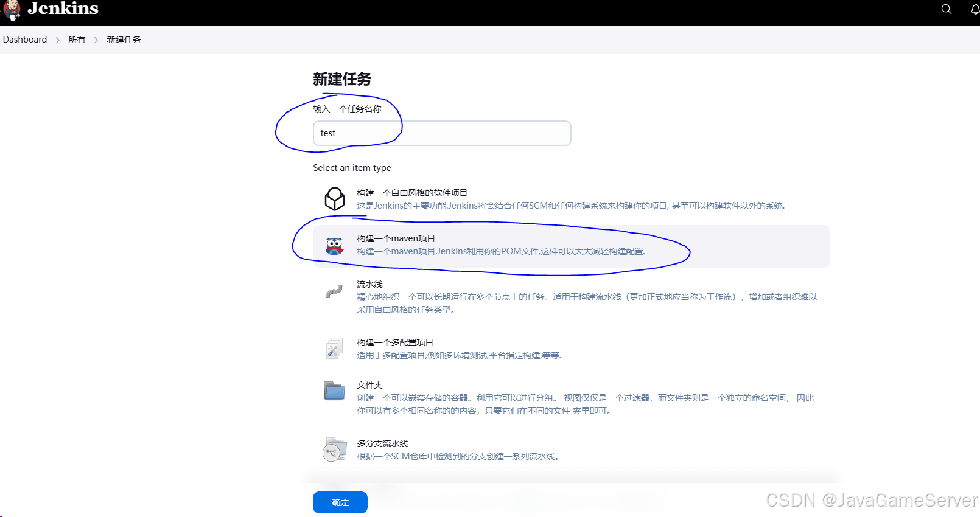Click the folder description paragraph
This screenshot has height=517, width=980.
[x=585, y=404]
